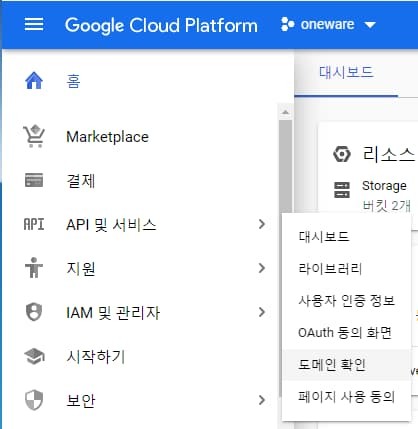The width and height of the screenshot is (418, 429).
Task: Click the Home house icon
Action: pos(34,81)
